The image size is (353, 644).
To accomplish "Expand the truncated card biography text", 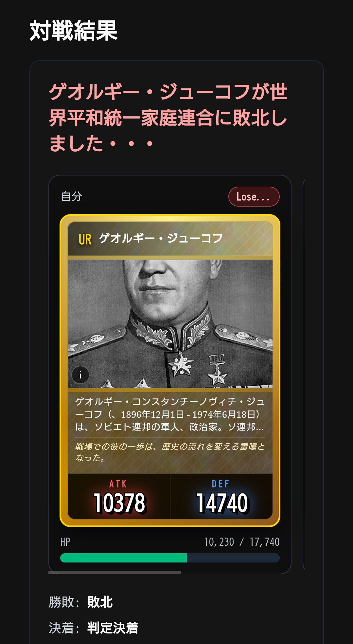I will (x=169, y=414).
